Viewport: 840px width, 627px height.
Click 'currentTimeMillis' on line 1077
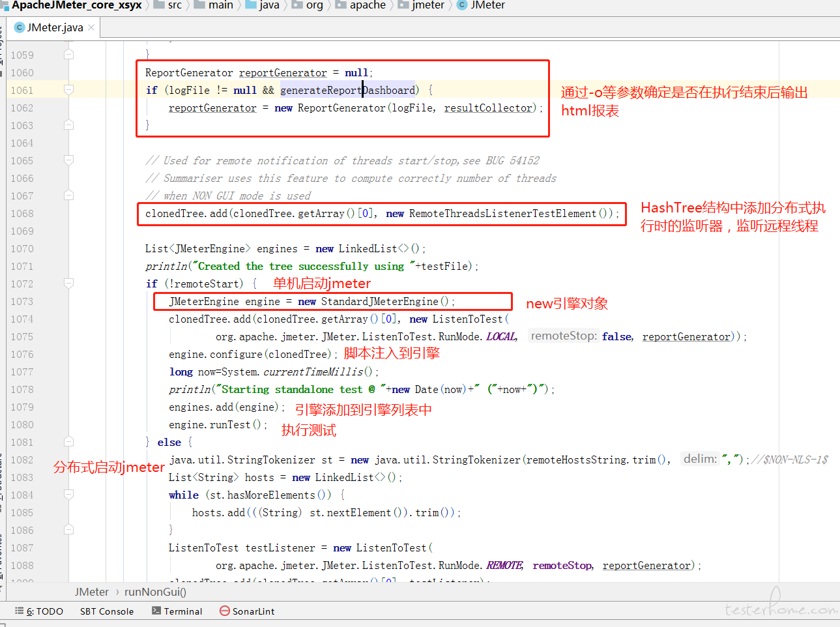pyautogui.click(x=313, y=372)
